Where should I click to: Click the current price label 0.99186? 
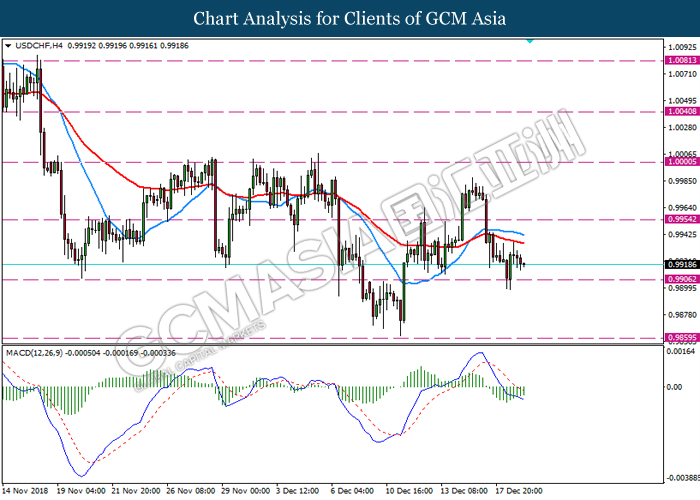pyautogui.click(x=682, y=264)
